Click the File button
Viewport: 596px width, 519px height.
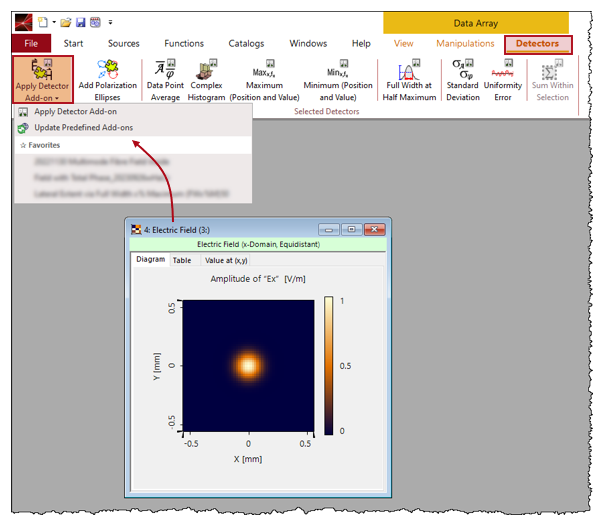31,43
